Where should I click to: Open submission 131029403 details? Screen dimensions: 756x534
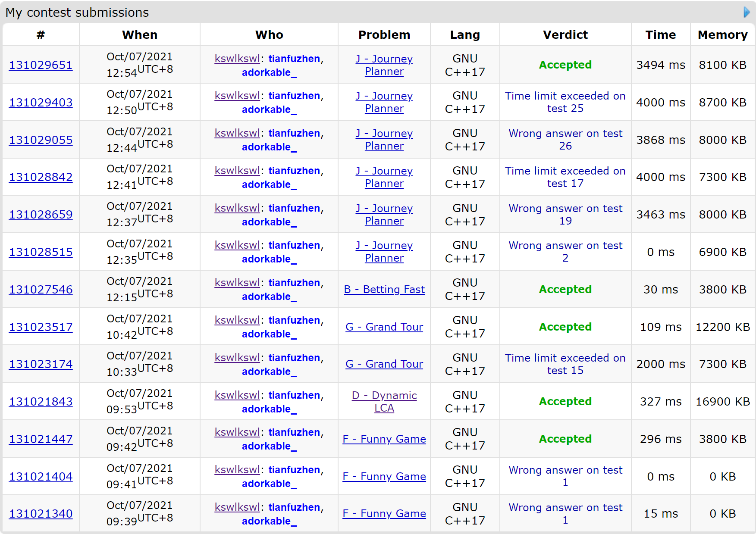click(x=41, y=103)
